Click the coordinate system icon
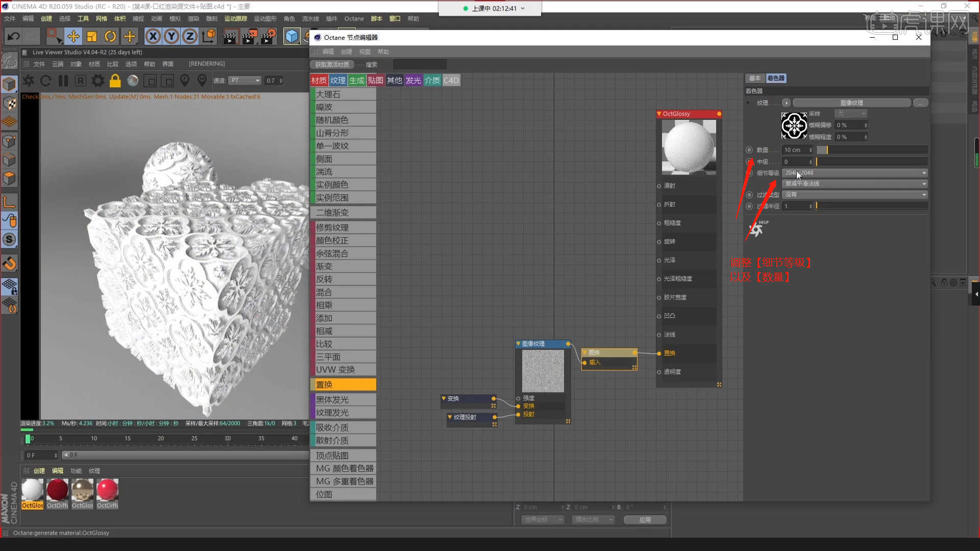 click(x=209, y=36)
